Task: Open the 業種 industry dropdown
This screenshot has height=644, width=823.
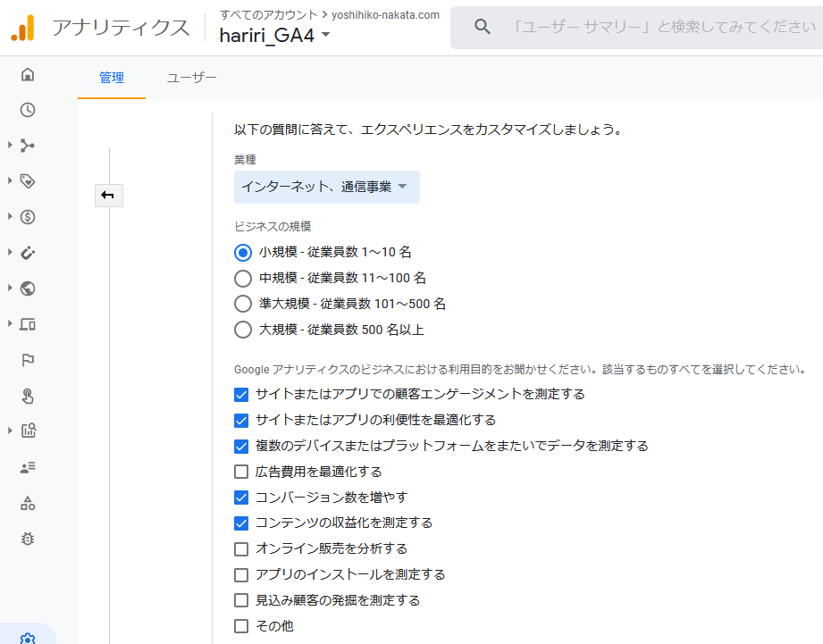Action: tap(326, 187)
